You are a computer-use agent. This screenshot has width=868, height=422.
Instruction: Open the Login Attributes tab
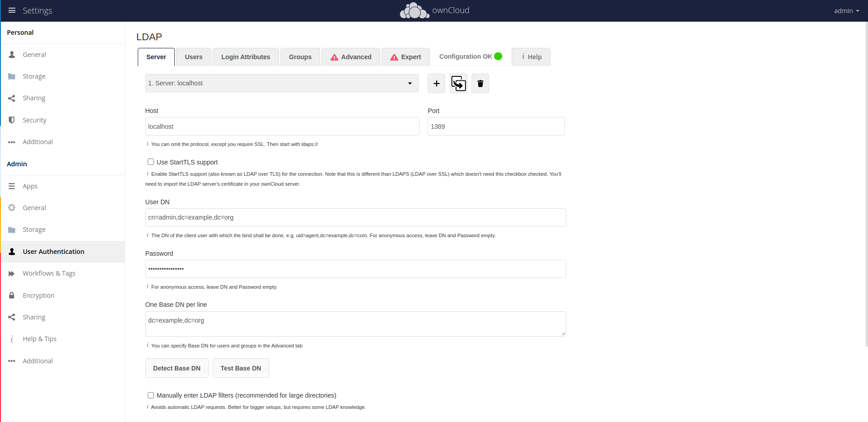click(x=246, y=57)
